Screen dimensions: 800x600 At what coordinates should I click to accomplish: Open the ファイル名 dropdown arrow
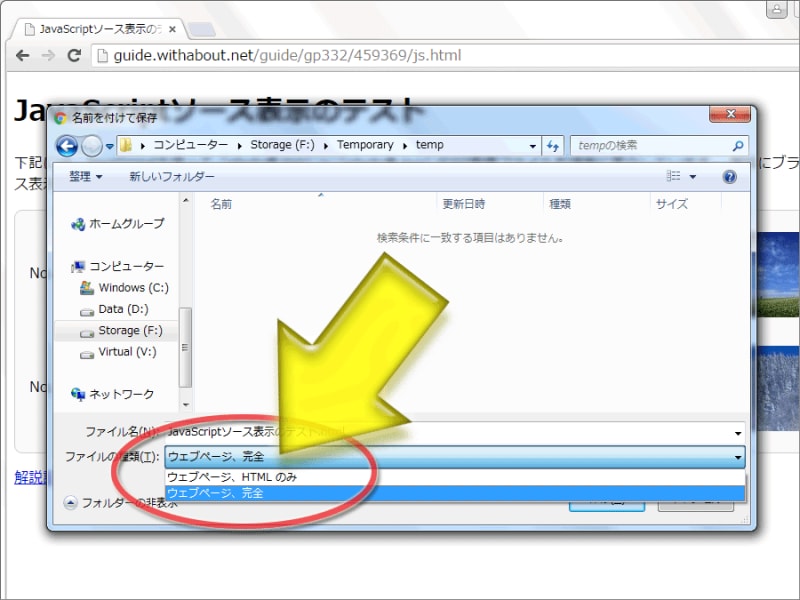[737, 434]
